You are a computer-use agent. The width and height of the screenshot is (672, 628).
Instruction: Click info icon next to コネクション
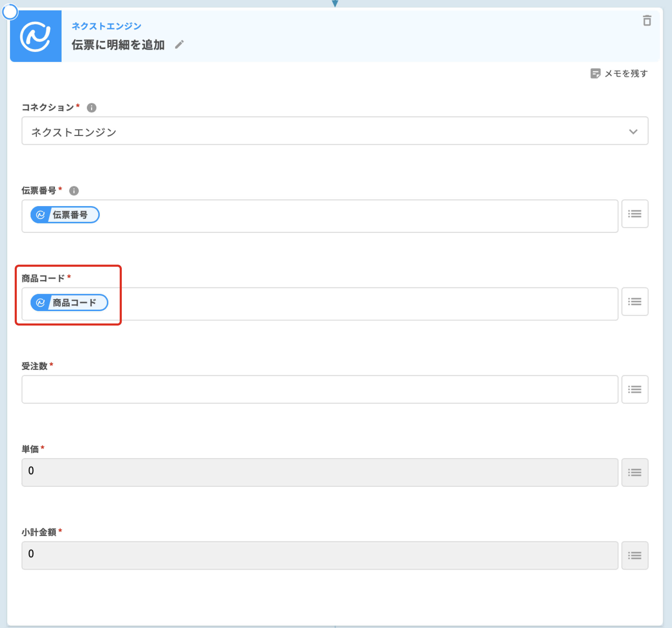[91, 107]
